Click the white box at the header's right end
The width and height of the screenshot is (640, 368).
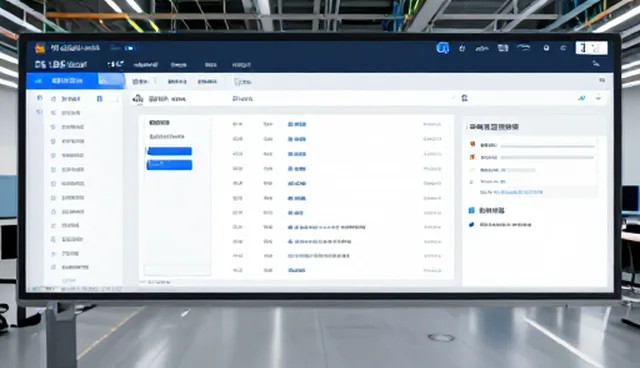tap(591, 48)
